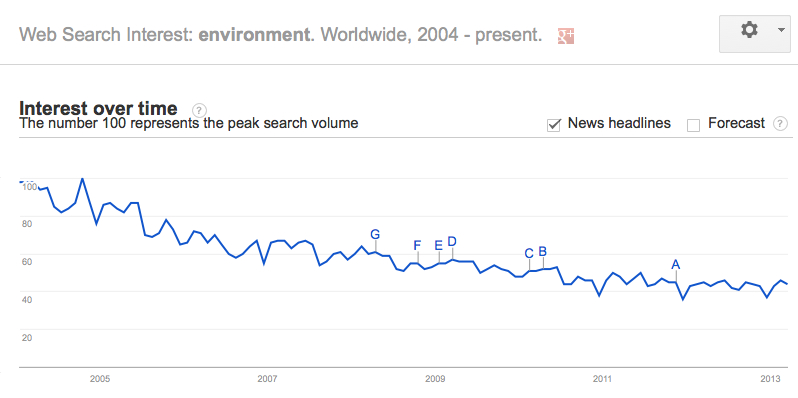Screen dimensions: 798x398
Task: Click the Google+ share icon
Action: pyautogui.click(x=566, y=36)
